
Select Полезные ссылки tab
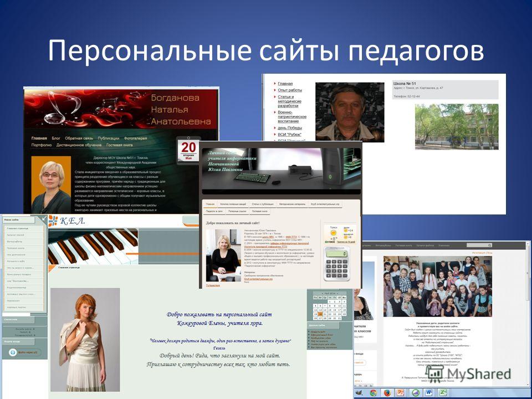click(237, 211)
